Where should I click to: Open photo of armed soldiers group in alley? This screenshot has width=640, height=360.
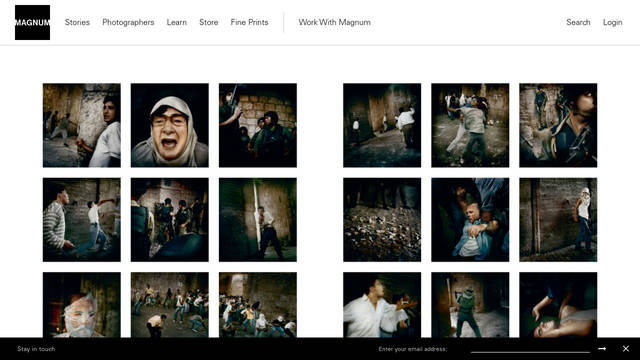[x=169, y=220]
